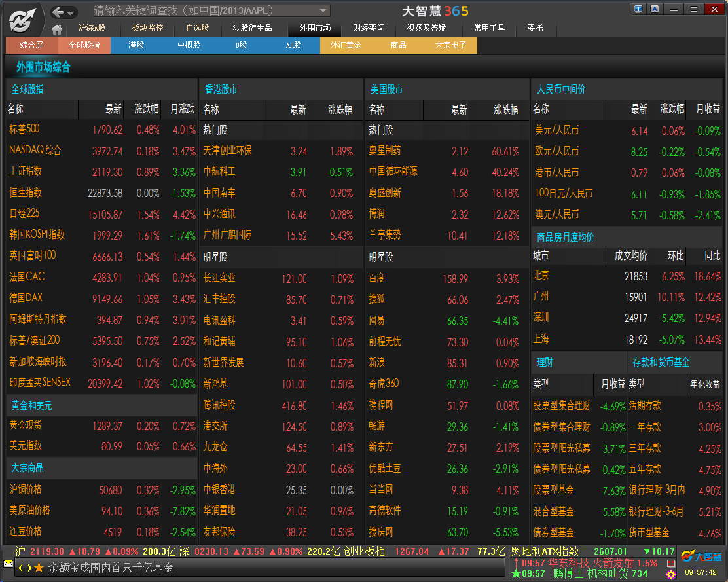This screenshot has width=728, height=582.
Task: Click the next news arrow in ticker
Action: (x=29, y=568)
